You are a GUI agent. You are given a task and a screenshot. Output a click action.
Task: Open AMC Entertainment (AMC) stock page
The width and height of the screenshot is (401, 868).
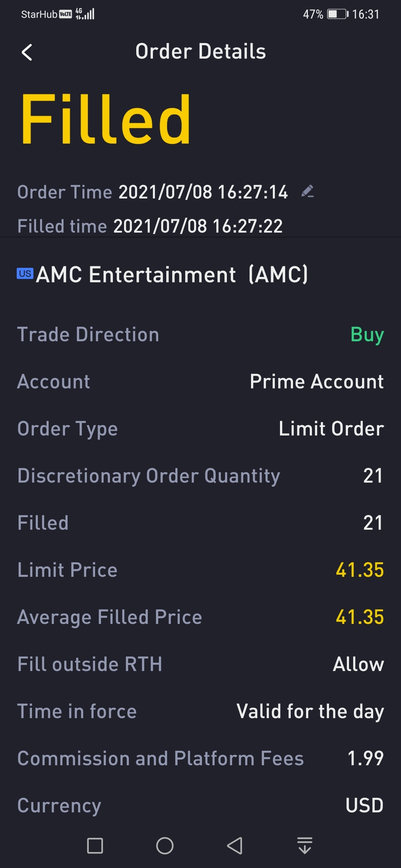[172, 274]
